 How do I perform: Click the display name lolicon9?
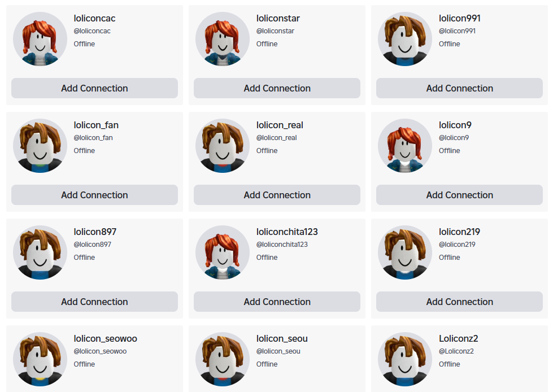455,125
